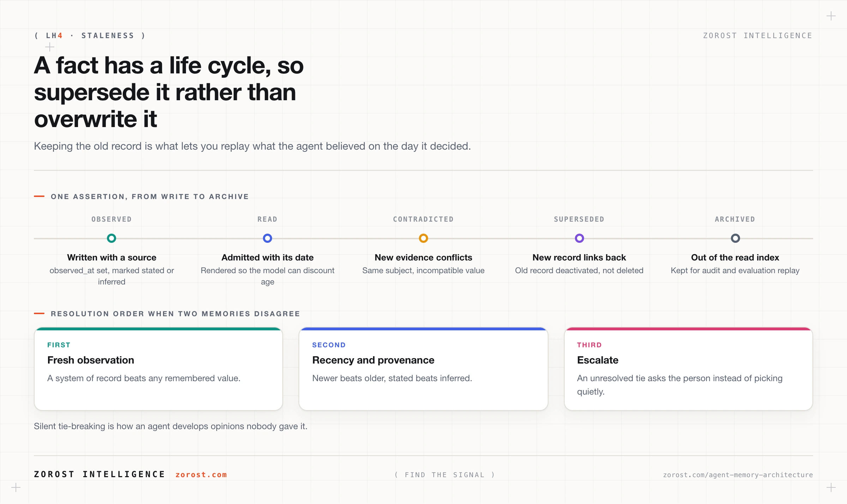The height and width of the screenshot is (504, 847).
Task: Click the LH4 Staleness tag
Action: pyautogui.click(x=90, y=36)
